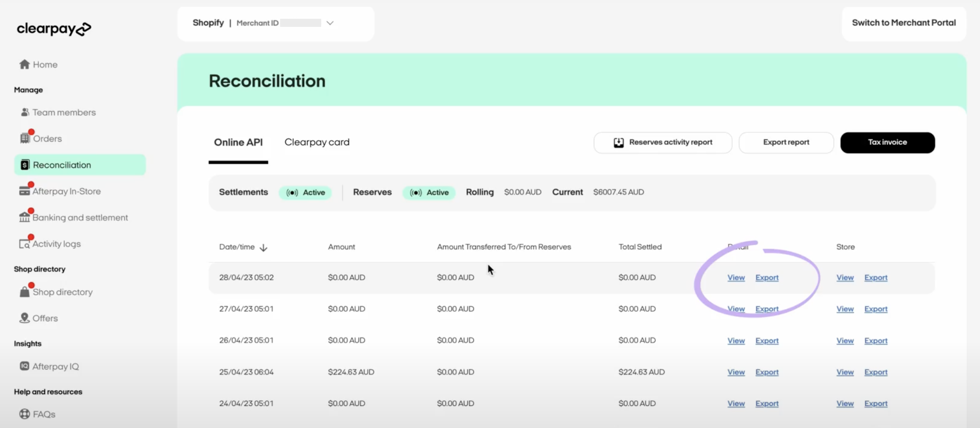Viewport: 980px width, 428px height.
Task: Click the Home icon in the sidebar
Action: click(x=24, y=64)
